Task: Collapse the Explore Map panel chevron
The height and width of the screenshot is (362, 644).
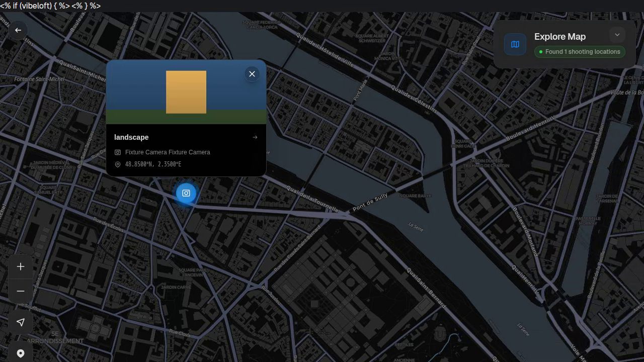Action: (x=617, y=35)
